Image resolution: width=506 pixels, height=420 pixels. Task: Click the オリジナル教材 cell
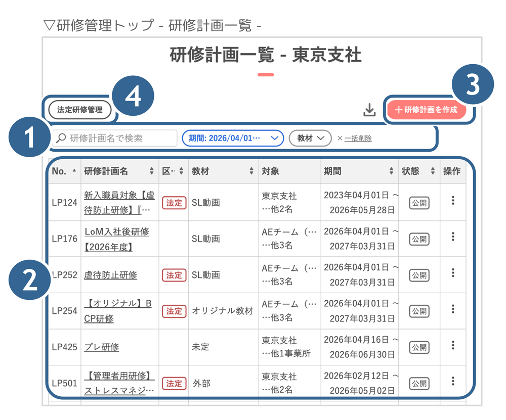(x=222, y=311)
